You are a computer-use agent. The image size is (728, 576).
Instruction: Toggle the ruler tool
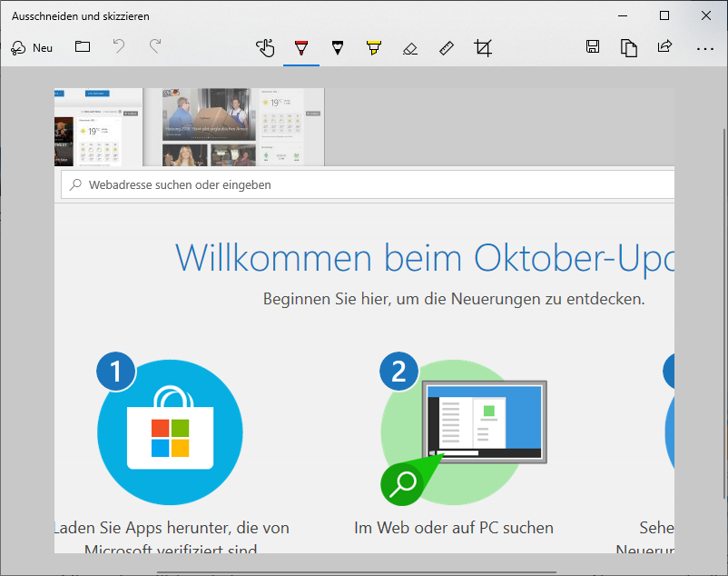pos(447,48)
